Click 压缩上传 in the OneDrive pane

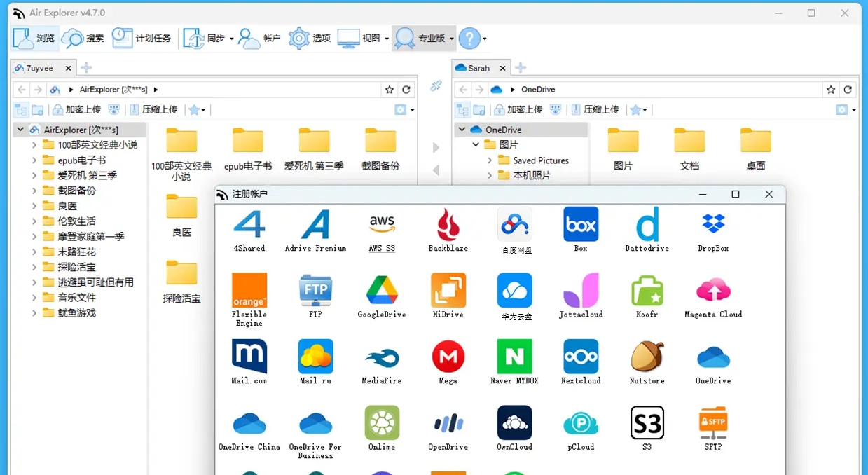595,110
